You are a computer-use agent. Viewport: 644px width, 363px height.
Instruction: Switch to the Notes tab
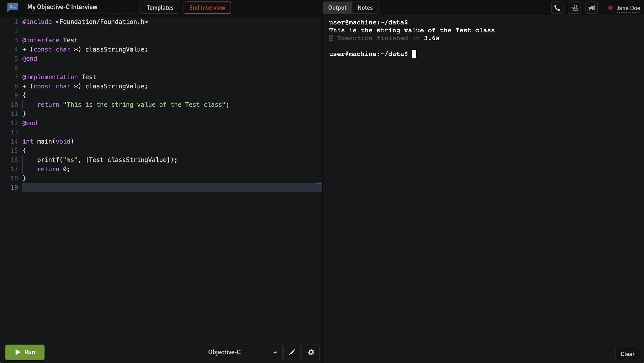point(365,8)
